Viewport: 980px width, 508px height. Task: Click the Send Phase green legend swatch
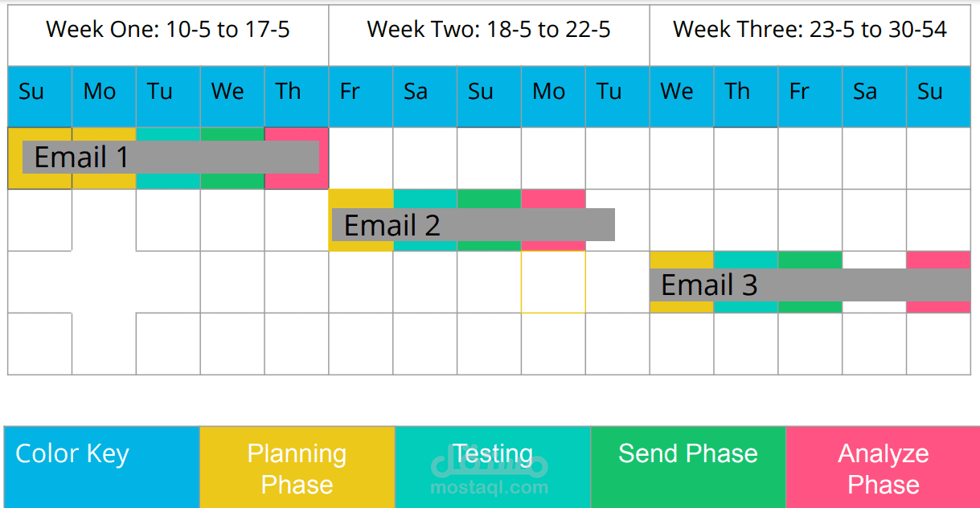(688, 468)
